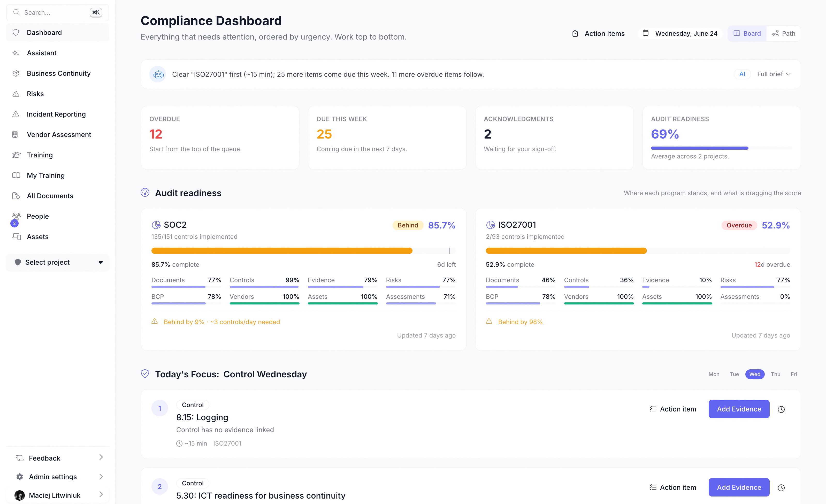
Task: Expand the Admin settings chevron
Action: (101, 477)
